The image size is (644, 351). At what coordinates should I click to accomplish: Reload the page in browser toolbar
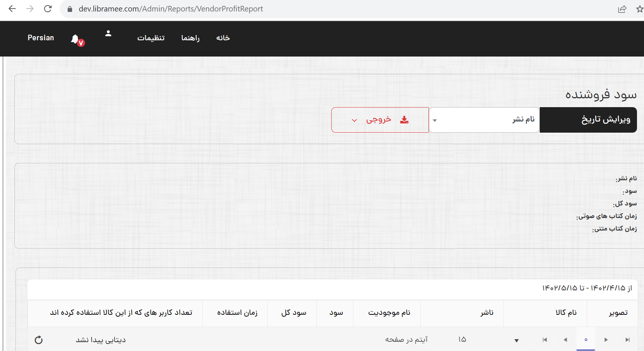(x=48, y=9)
